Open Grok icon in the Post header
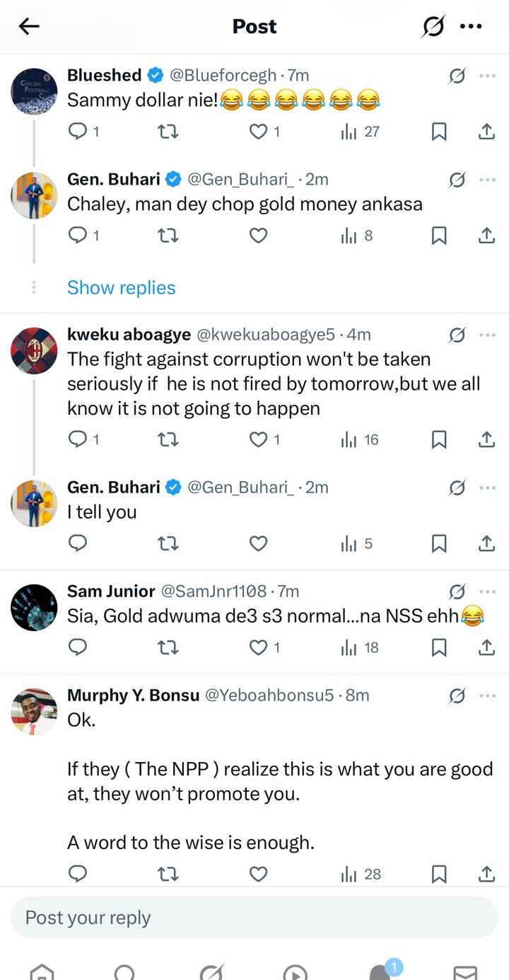 [433, 27]
